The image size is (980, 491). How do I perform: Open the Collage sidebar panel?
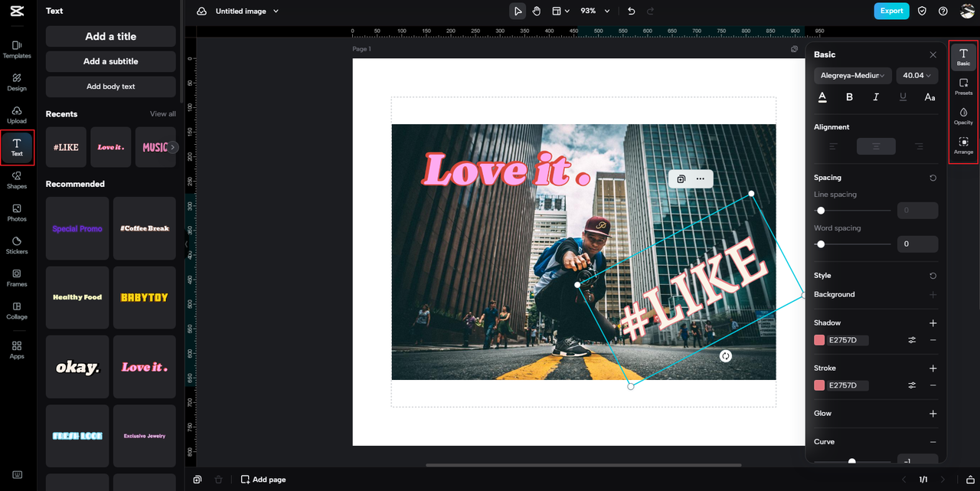point(17,310)
